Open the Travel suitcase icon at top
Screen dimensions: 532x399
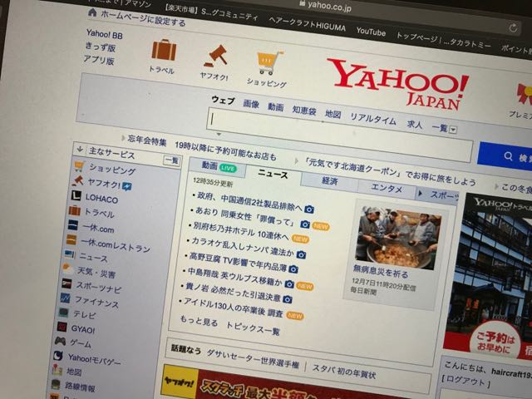(x=164, y=50)
